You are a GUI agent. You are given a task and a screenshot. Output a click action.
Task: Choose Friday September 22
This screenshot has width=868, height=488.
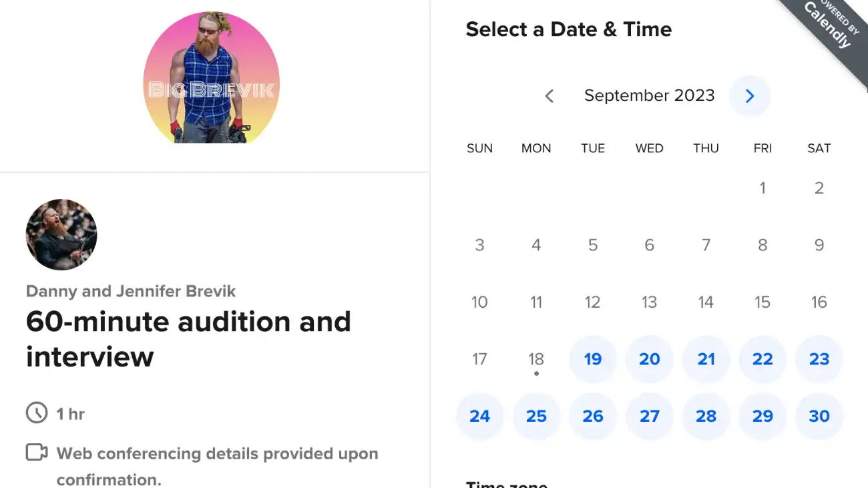click(x=763, y=359)
